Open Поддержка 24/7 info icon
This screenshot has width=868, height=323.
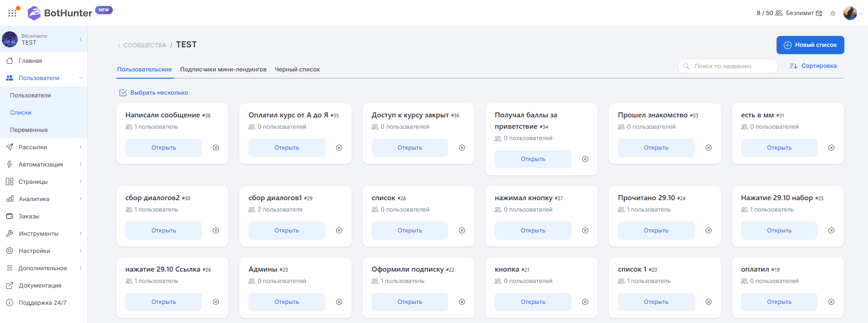(x=10, y=303)
